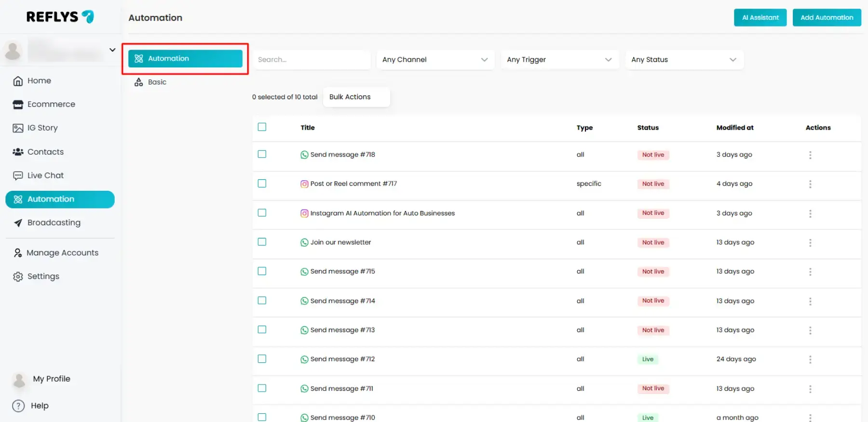Click the Home icon in sidebar
The image size is (868, 422).
[x=18, y=81]
